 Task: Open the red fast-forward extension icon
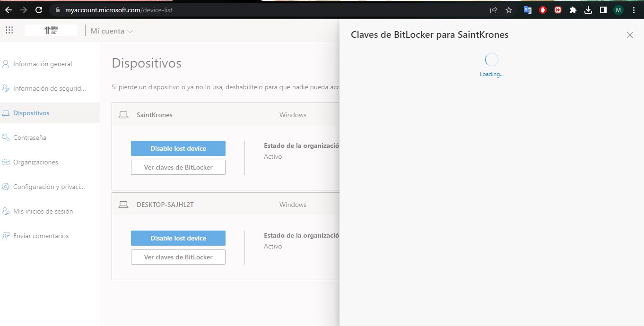pos(558,9)
